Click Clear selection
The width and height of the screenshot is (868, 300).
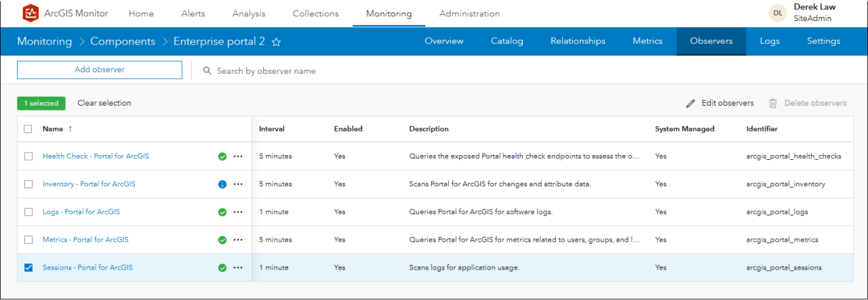tap(104, 103)
